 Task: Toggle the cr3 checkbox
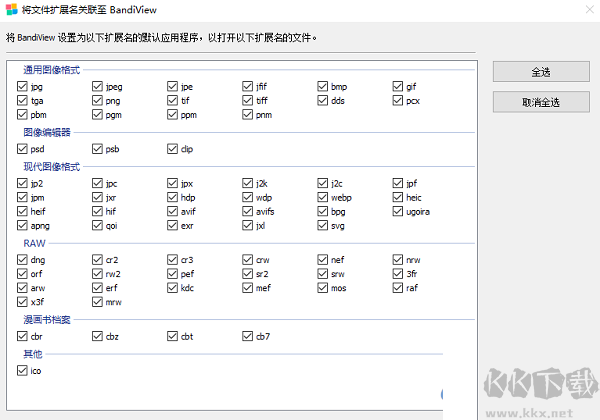[x=172, y=260]
